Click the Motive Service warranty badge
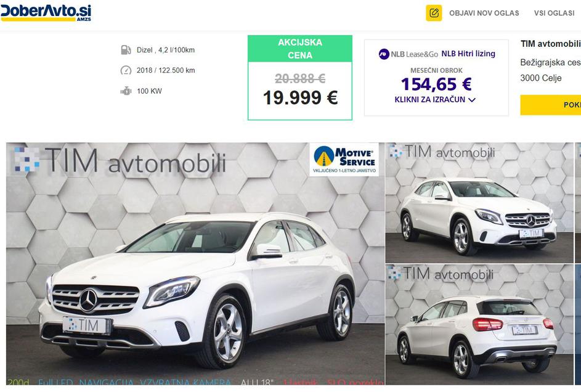581x392 pixels. tap(344, 160)
